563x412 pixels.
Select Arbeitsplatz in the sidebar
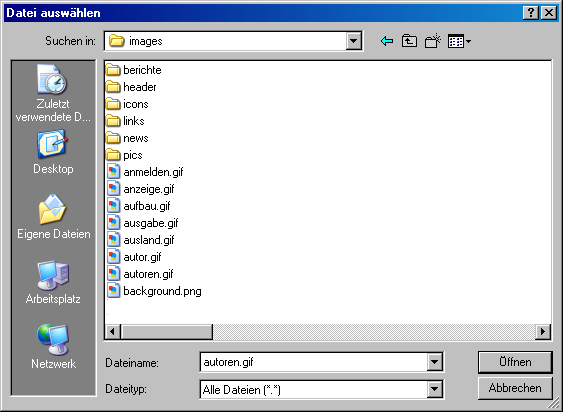(53, 282)
